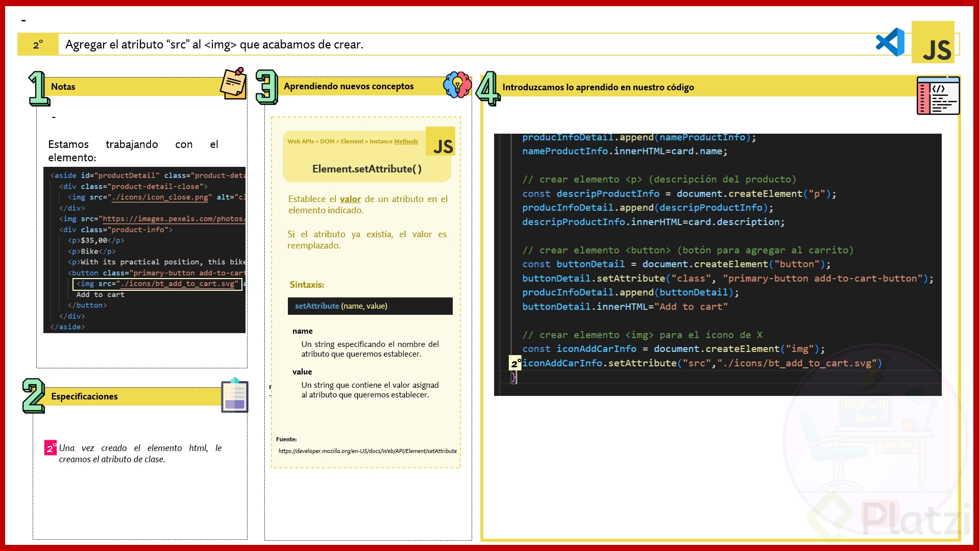Click 'Establece el valor de un atributo' paragraph
Image resolution: width=980 pixels, height=551 pixels.
368,205
